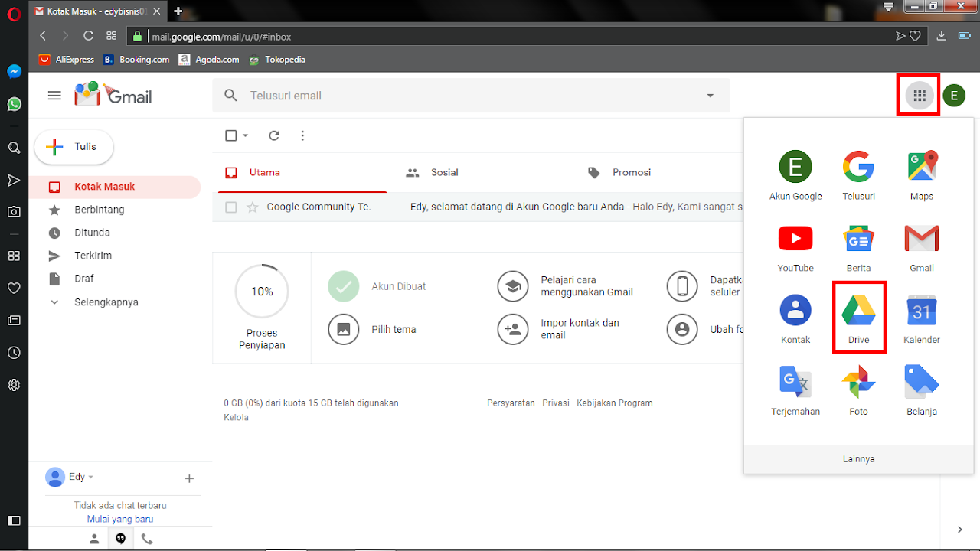This screenshot has height=551, width=980.
Task: Check the Google Community Team email checkbox
Action: coord(230,207)
